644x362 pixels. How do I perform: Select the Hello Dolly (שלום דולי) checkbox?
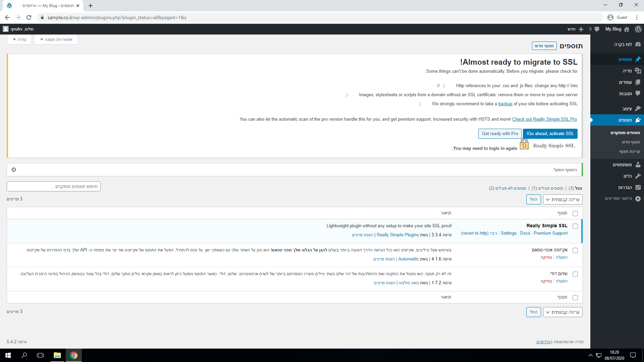tap(575, 274)
